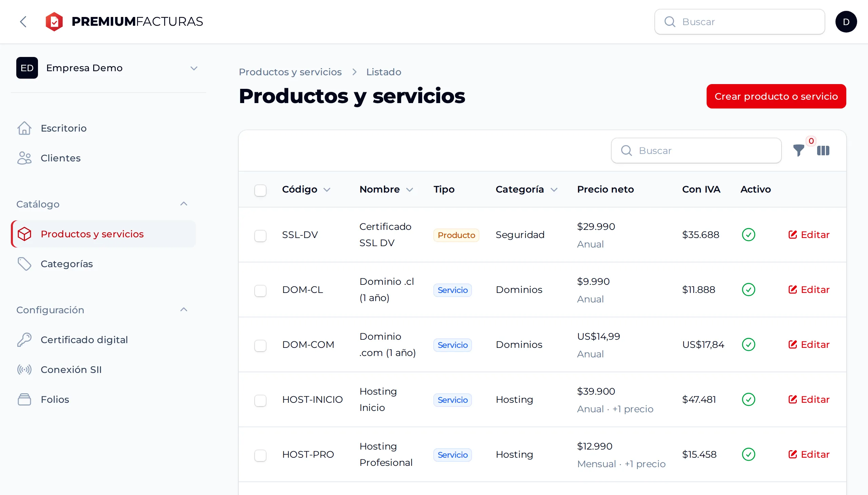Screen dimensions: 868x495
Task: Check the HOST-INICIO row checkbox
Action: [260, 400]
